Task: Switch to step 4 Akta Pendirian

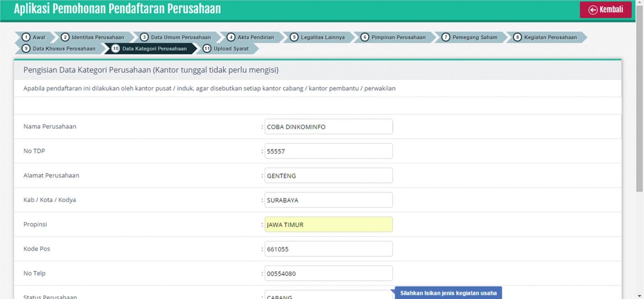Action: point(251,37)
